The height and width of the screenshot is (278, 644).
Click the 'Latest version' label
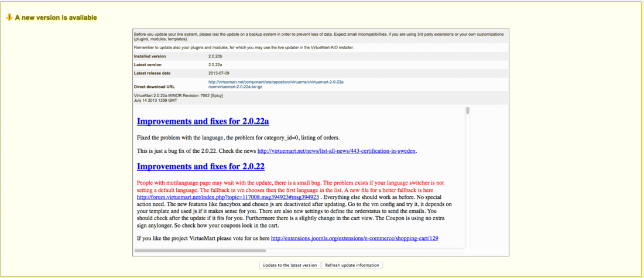click(148, 64)
